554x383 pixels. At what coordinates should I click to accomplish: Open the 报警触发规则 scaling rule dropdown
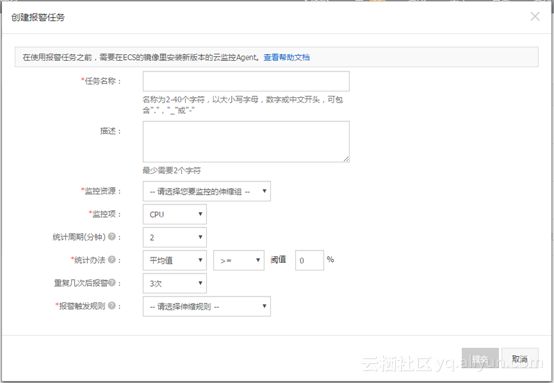click(x=207, y=306)
